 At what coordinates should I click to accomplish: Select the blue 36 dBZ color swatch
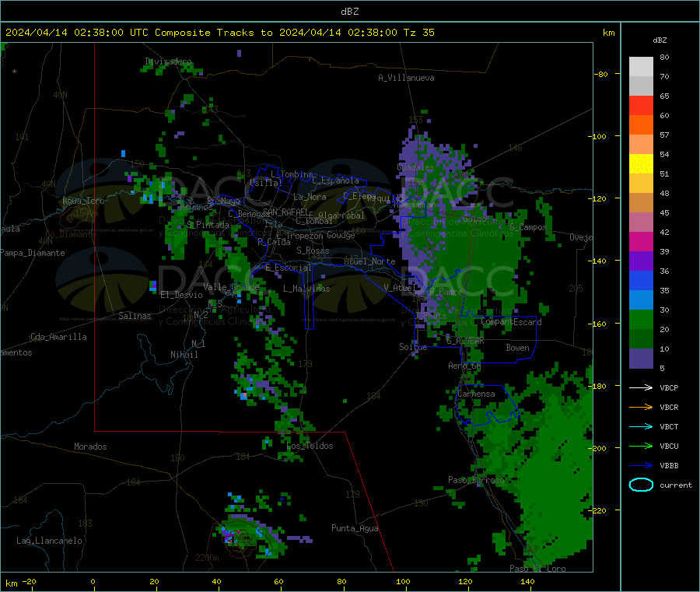641,280
